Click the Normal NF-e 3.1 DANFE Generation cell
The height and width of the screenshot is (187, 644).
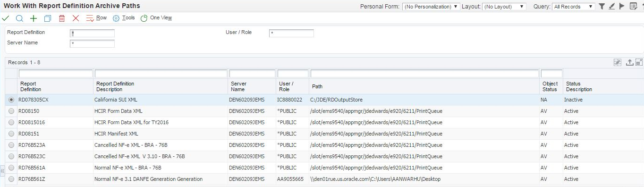[x=148, y=179]
